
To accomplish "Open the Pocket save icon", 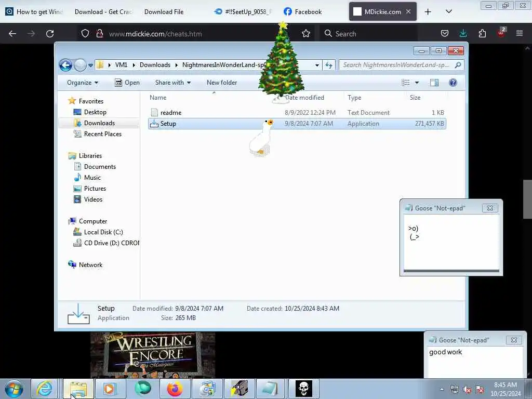I will click(445, 34).
